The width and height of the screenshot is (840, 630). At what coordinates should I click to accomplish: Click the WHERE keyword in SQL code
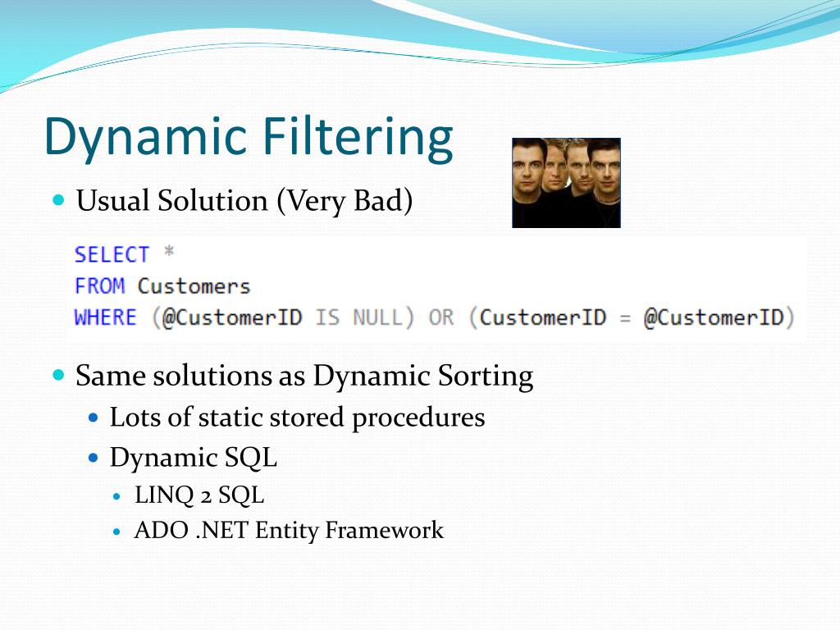[x=106, y=317]
